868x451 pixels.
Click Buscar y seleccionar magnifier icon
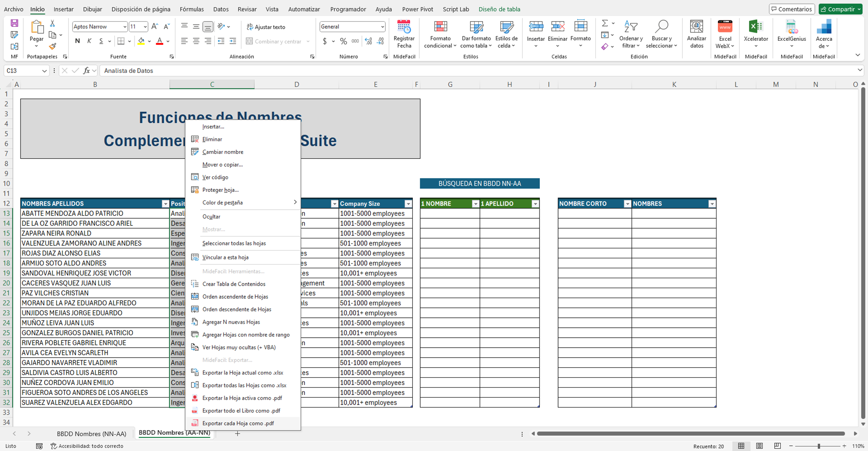661,27
